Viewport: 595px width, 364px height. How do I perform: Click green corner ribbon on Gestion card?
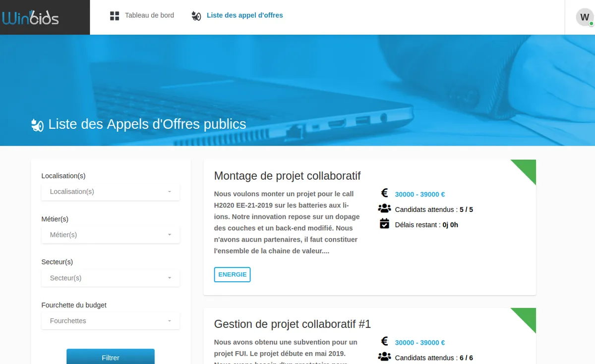coord(527,316)
